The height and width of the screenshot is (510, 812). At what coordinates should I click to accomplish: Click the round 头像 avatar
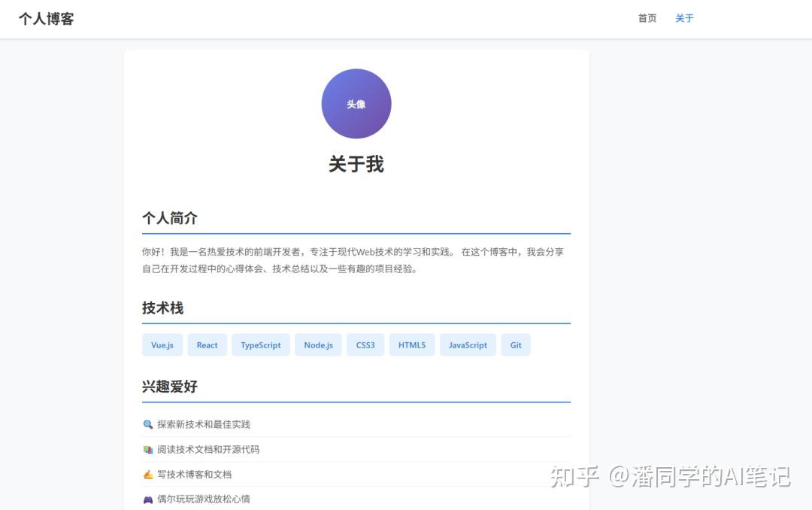click(x=356, y=104)
